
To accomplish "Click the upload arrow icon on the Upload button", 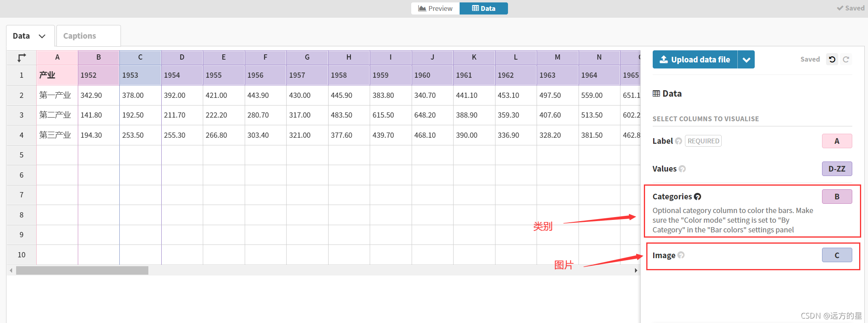I will tap(663, 60).
